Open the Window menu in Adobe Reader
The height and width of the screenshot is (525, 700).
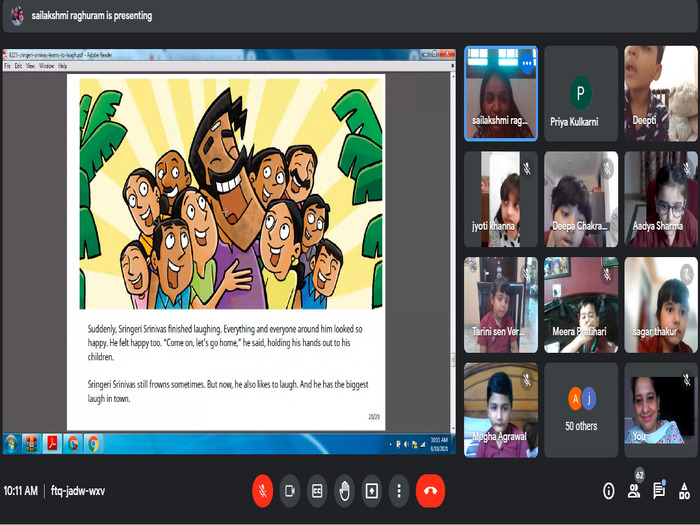click(x=46, y=66)
